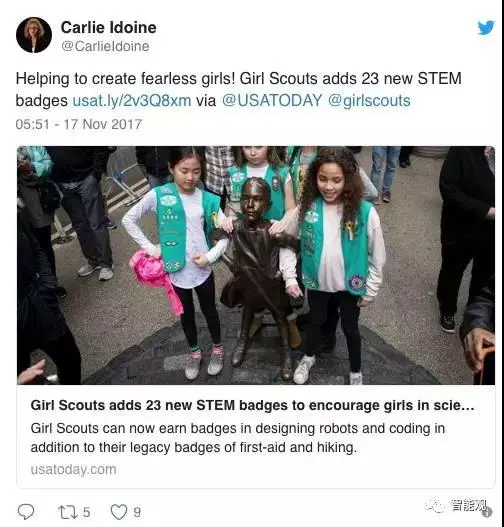Screen dimensions: 504x527
Task: Click the tweet text about fearless girls
Action: (238, 89)
